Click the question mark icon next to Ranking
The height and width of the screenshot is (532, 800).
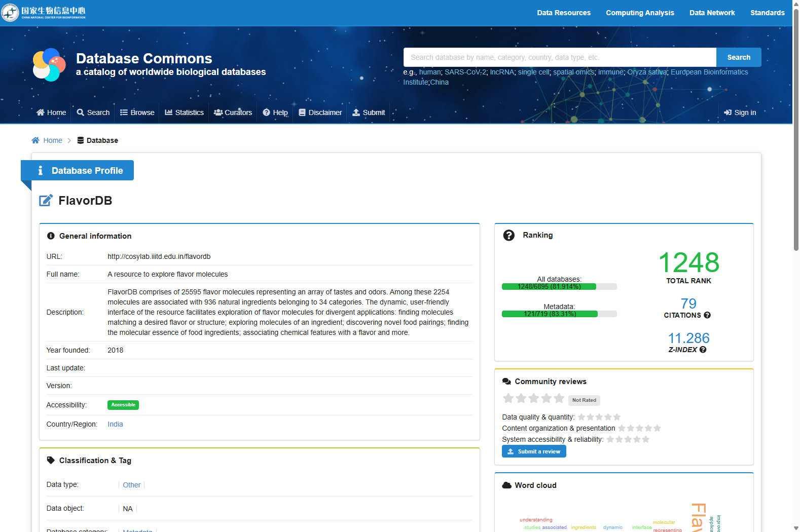(508, 235)
